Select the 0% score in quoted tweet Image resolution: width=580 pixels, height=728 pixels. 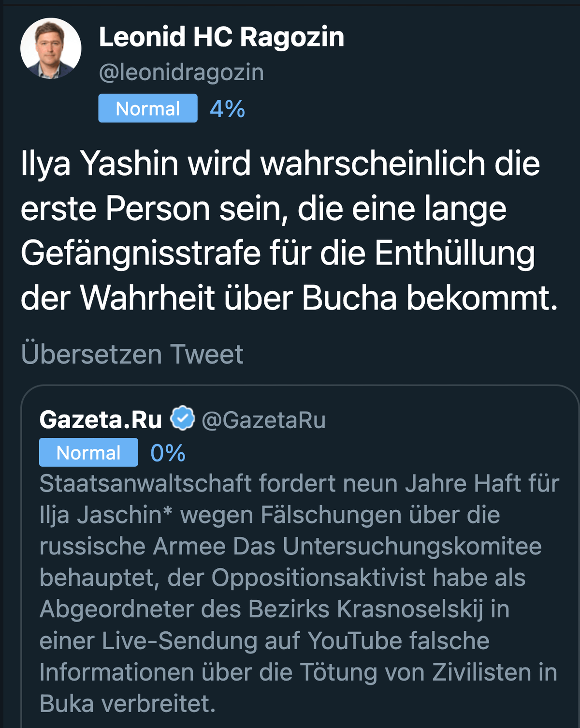tap(168, 453)
